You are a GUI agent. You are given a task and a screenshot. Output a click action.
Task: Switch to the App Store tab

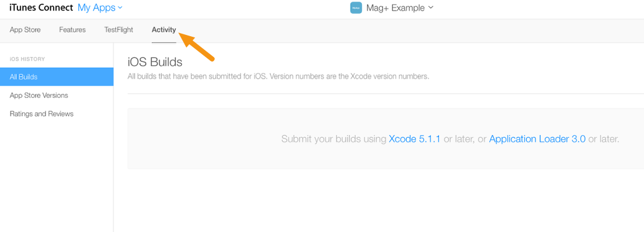pyautogui.click(x=25, y=30)
